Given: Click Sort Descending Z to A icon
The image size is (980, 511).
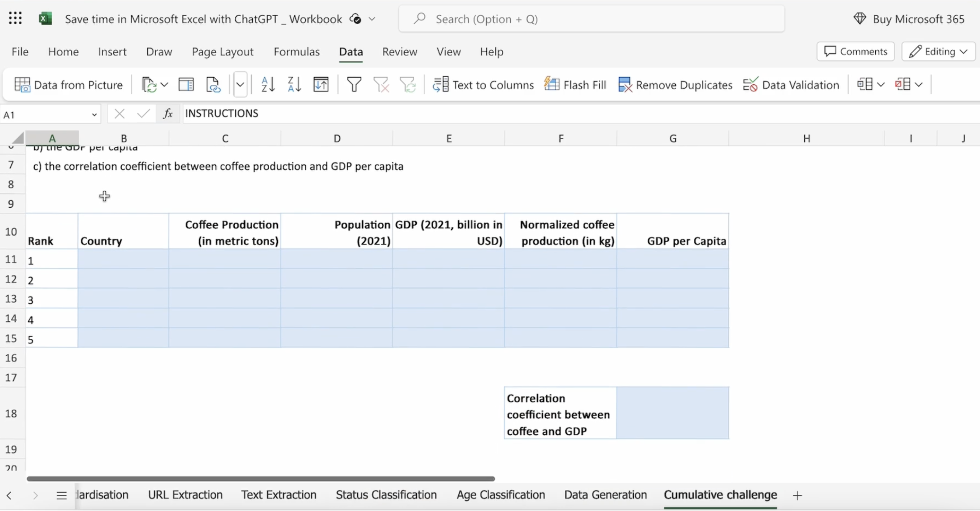Looking at the screenshot, I should [x=294, y=84].
